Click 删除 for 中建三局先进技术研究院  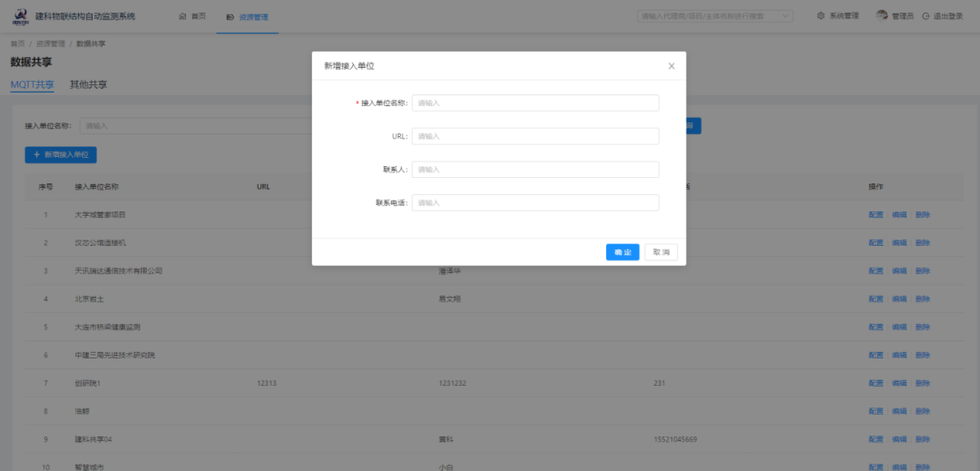pos(923,356)
